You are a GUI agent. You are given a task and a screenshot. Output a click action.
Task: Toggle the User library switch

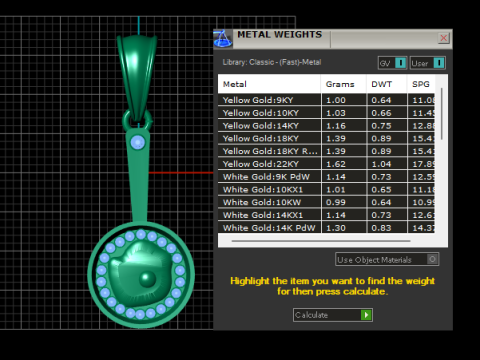pyautogui.click(x=428, y=63)
